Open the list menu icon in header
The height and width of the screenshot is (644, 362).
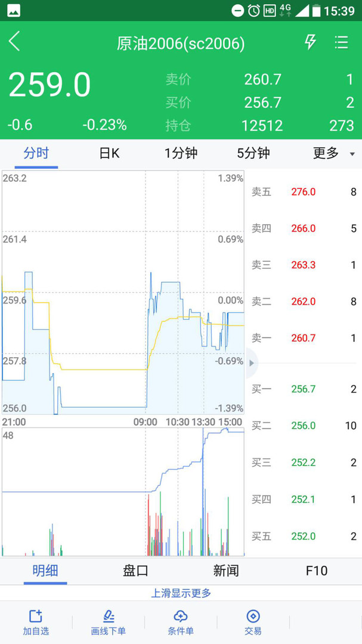pyautogui.click(x=342, y=42)
